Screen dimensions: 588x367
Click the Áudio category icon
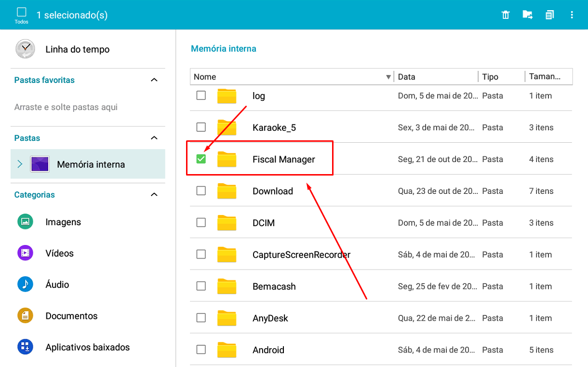[25, 284]
